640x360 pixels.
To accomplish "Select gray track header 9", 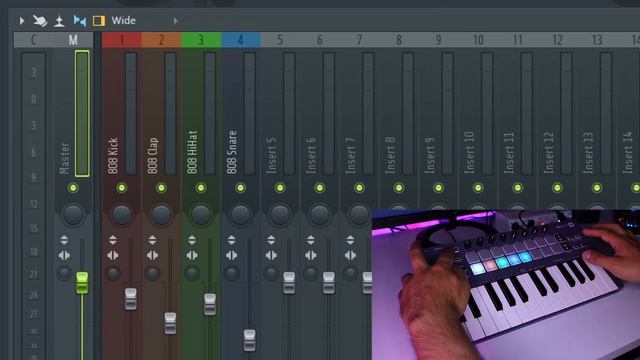I will pos(438,40).
